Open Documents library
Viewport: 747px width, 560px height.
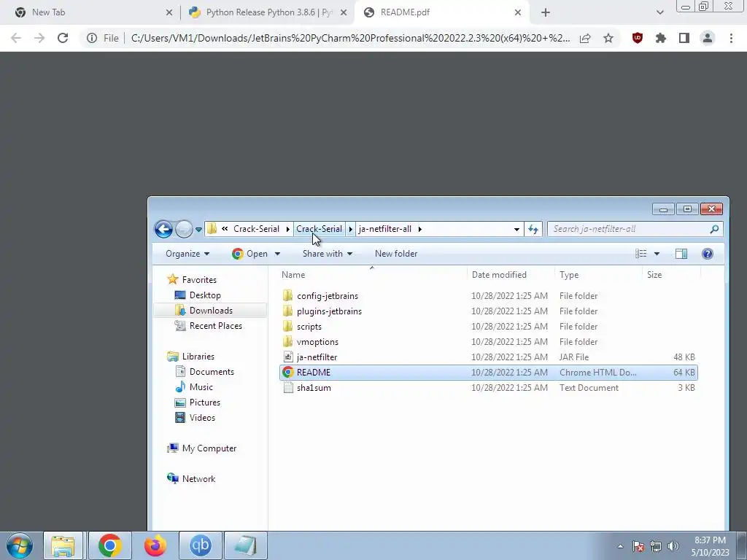tap(212, 371)
